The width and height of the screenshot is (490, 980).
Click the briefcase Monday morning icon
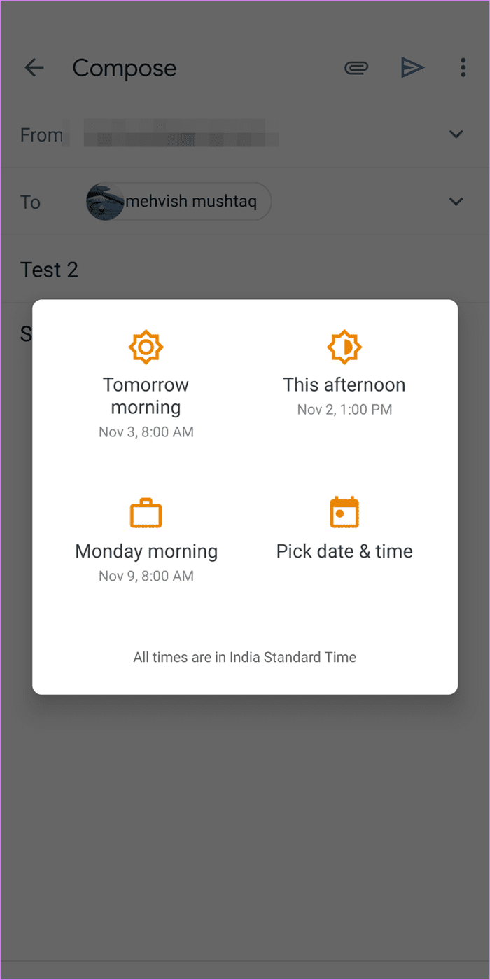pyautogui.click(x=146, y=513)
